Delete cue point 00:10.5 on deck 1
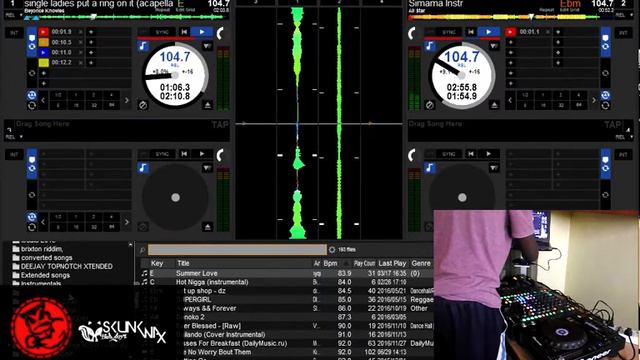This screenshot has width=640, height=360. coord(80,42)
